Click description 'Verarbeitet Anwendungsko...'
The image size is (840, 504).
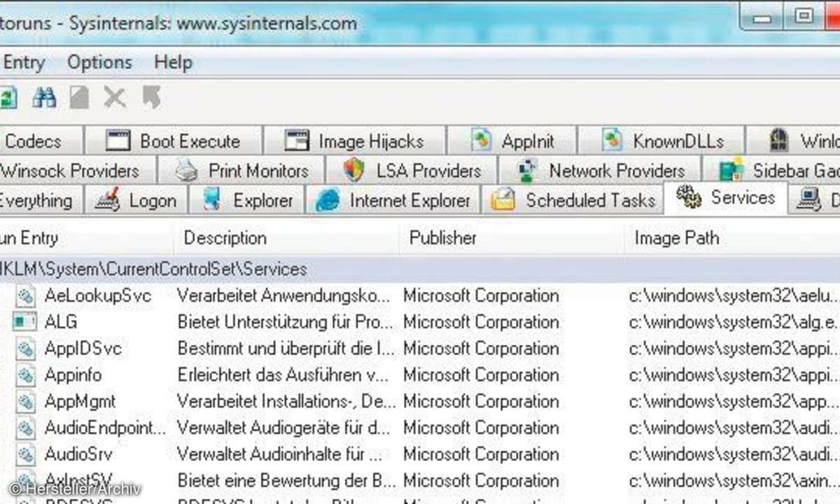284,296
